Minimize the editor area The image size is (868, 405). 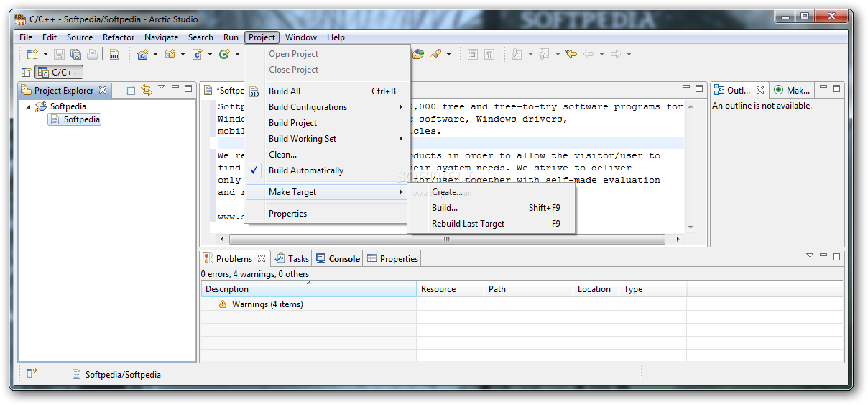click(x=686, y=88)
